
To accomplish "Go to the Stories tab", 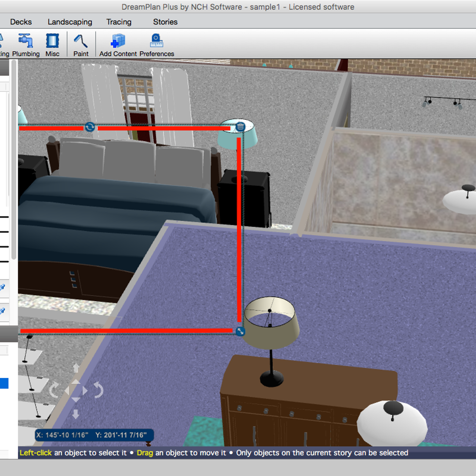I will pyautogui.click(x=165, y=22).
